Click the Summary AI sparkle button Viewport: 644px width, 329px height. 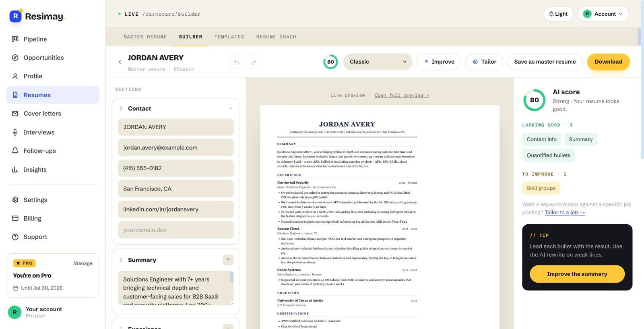(x=228, y=260)
